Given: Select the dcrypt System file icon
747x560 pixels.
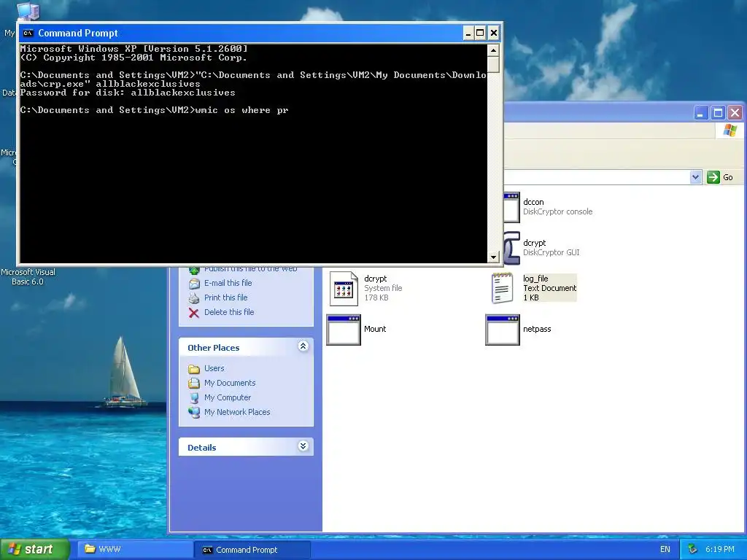Looking at the screenshot, I should pyautogui.click(x=344, y=289).
